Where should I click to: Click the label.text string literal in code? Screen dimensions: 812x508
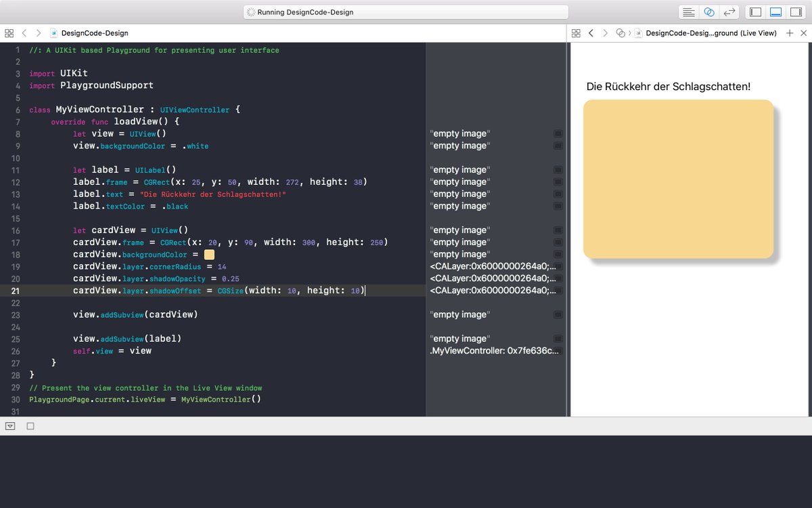tap(213, 194)
